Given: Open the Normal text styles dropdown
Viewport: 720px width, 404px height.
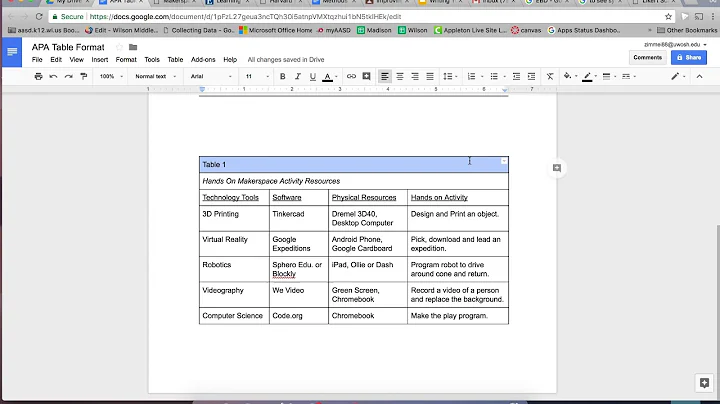Looking at the screenshot, I should coord(155,76).
